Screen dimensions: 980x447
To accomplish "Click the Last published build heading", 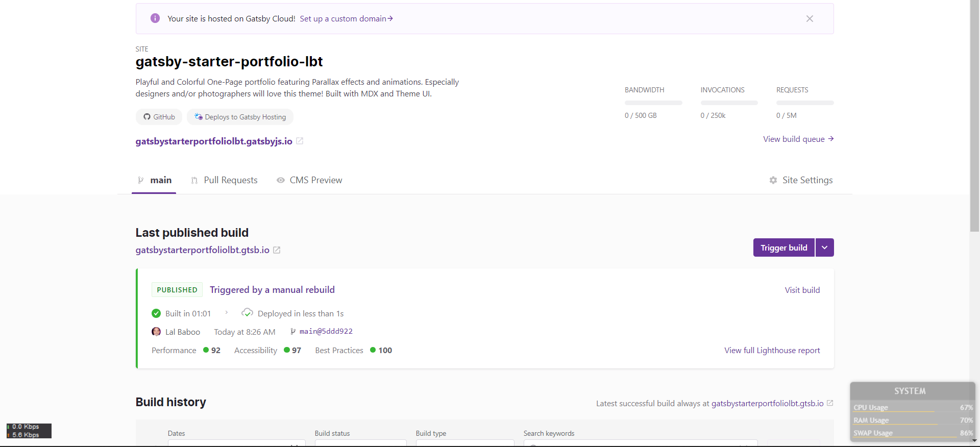I will click(192, 233).
